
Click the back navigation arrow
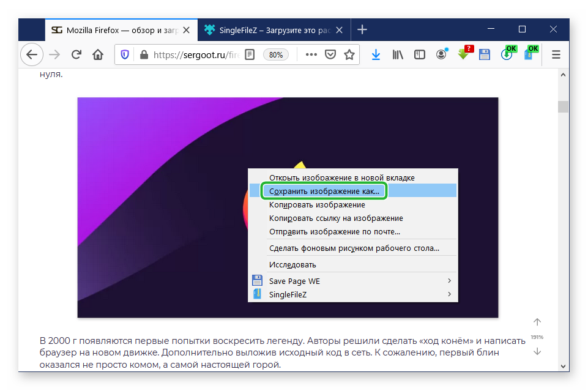(32, 54)
